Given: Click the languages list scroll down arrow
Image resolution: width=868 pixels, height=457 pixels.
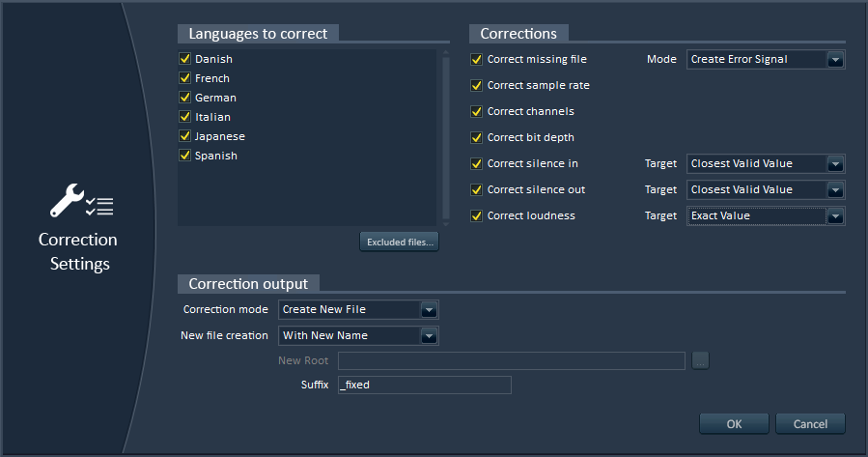Looking at the screenshot, I should 446,223.
